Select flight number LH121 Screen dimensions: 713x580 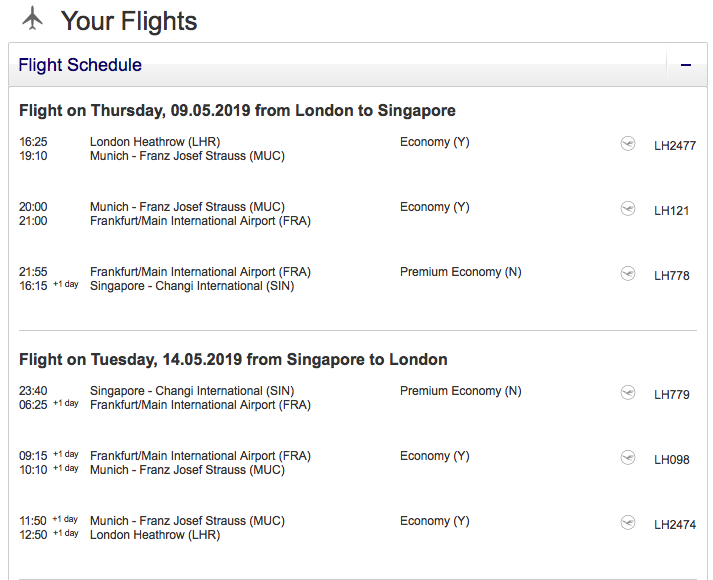[x=671, y=211]
